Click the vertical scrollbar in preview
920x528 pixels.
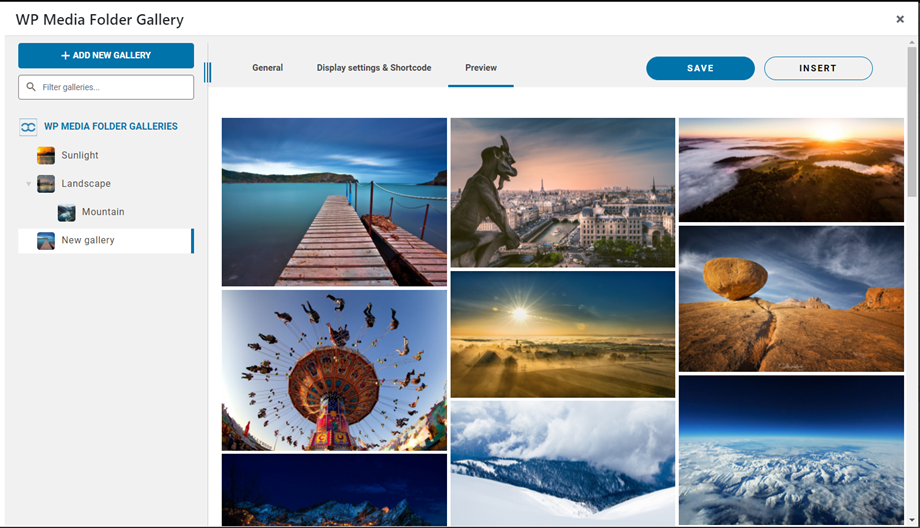[912, 120]
